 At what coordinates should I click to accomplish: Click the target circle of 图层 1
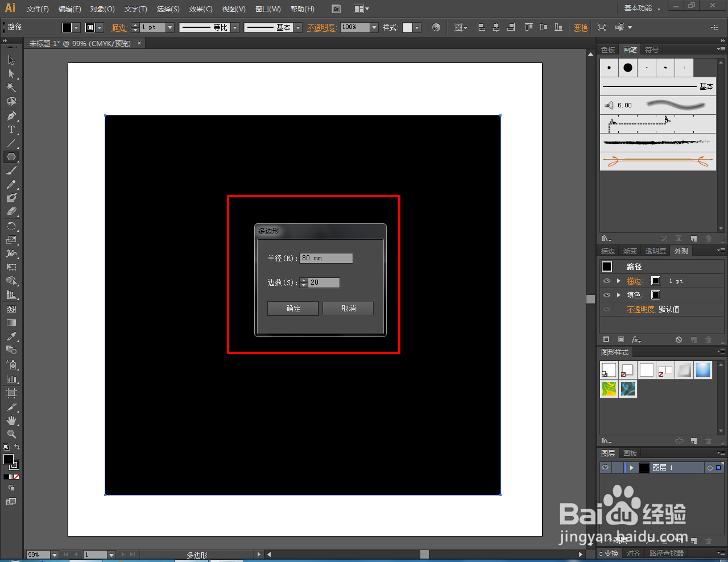710,468
